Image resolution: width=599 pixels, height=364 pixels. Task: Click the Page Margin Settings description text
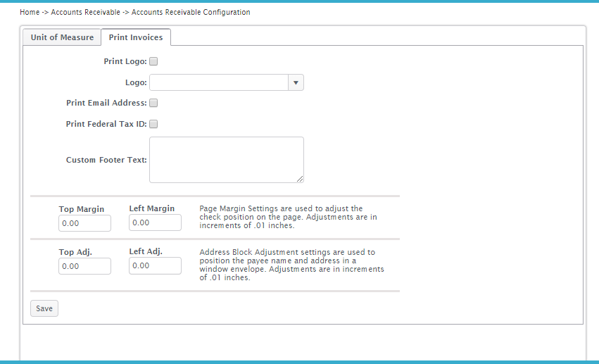(x=288, y=217)
